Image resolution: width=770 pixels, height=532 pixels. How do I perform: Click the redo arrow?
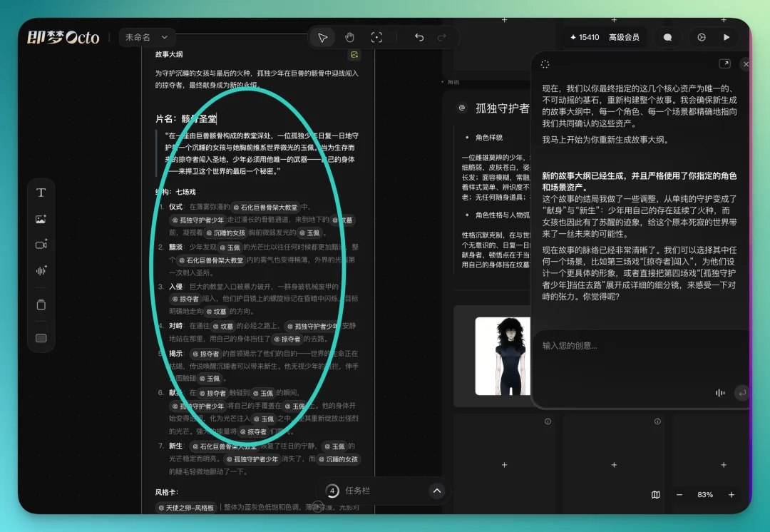tap(442, 37)
